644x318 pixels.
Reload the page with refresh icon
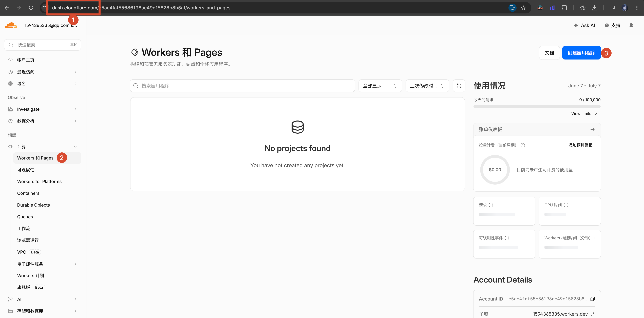coord(31,8)
